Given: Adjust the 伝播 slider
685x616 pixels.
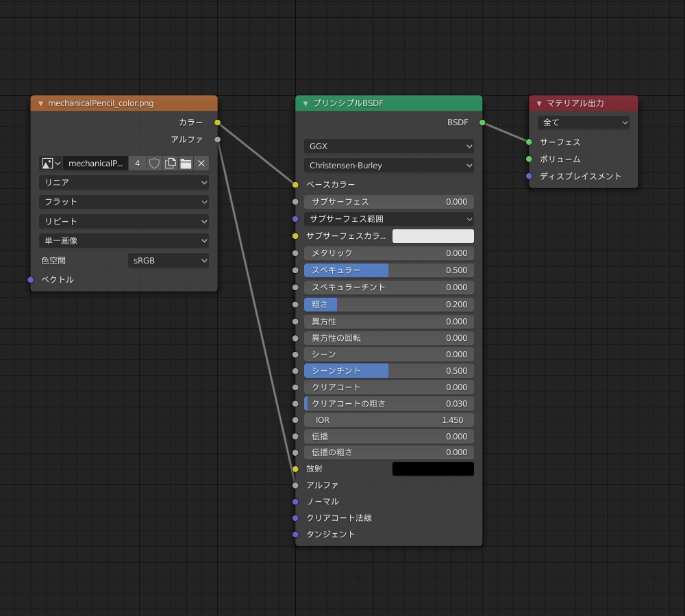Looking at the screenshot, I should (389, 437).
